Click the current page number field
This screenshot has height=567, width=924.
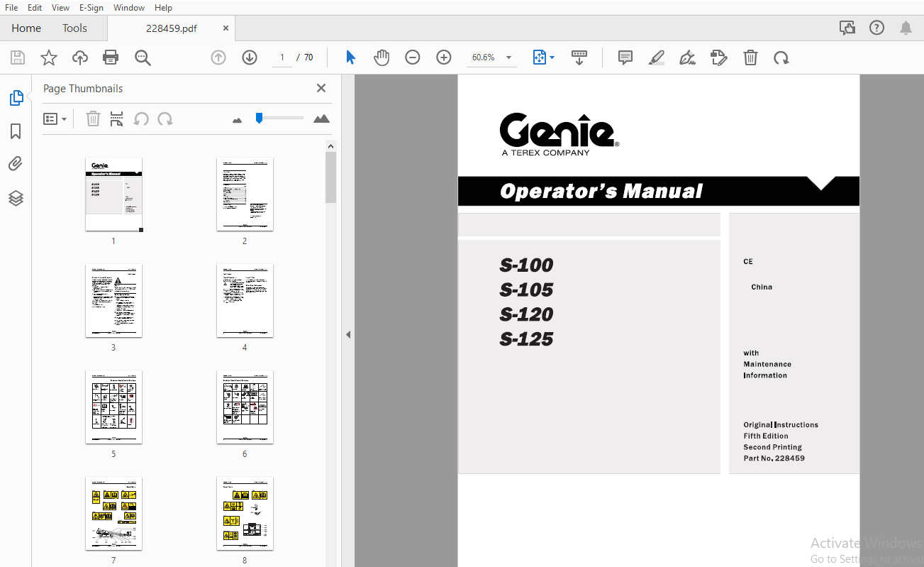pos(282,57)
